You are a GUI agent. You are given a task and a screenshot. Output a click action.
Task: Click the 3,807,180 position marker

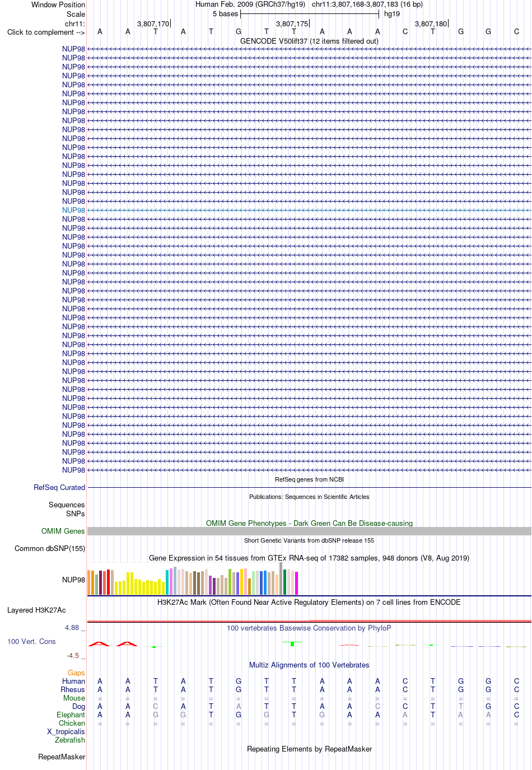pos(431,24)
